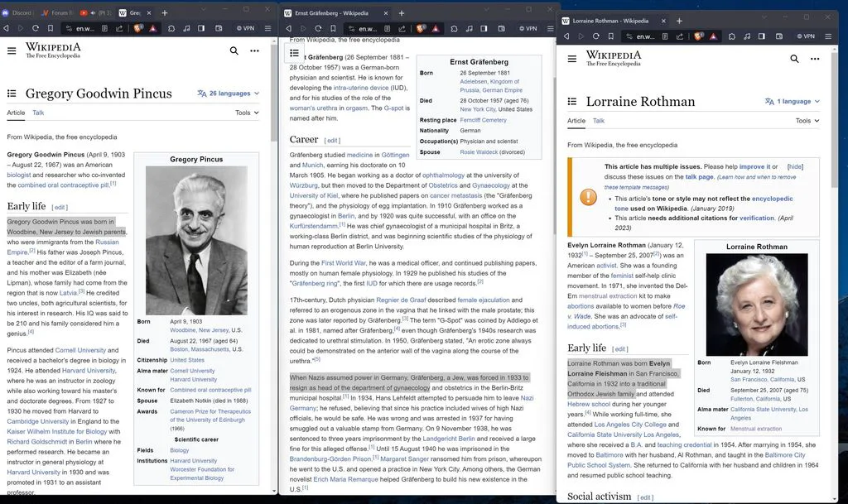The height and width of the screenshot is (504, 848).
Task: Expand the 1 language selector
Action: point(793,102)
